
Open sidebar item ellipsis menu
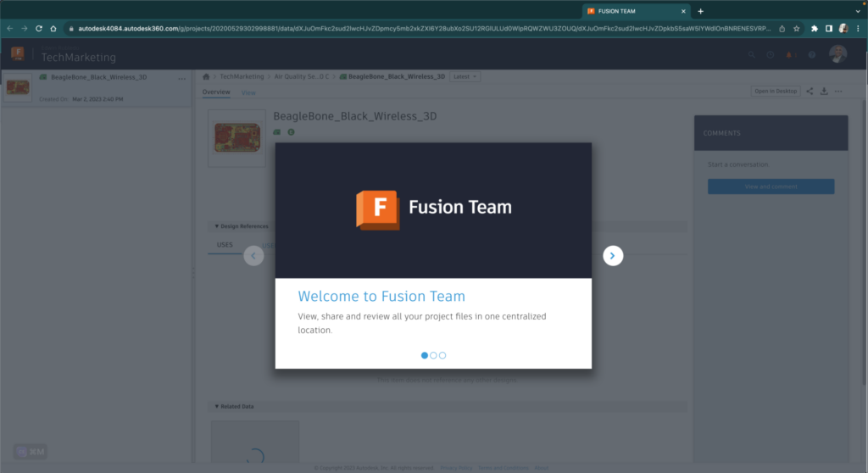(181, 79)
